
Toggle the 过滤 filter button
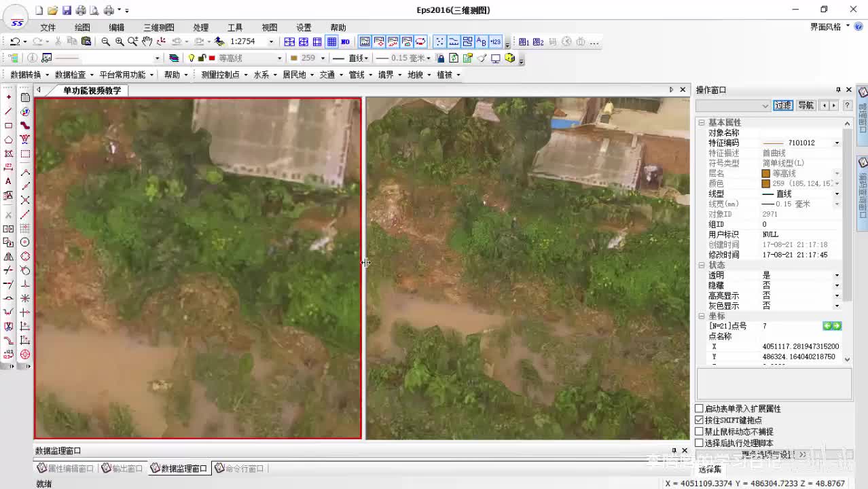pyautogui.click(x=783, y=105)
